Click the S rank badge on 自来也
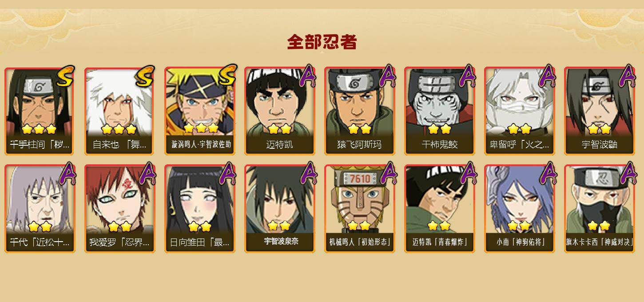Viewport: 644px width, 302px height. point(146,76)
